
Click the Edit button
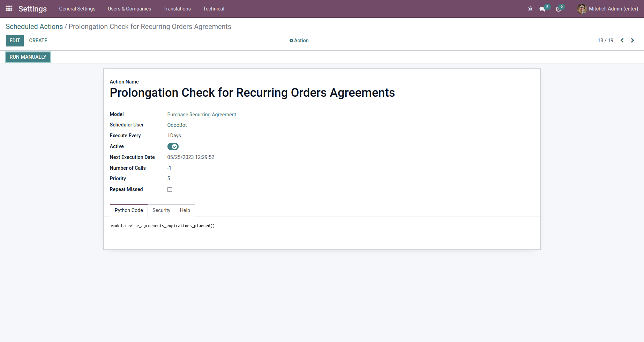15,41
